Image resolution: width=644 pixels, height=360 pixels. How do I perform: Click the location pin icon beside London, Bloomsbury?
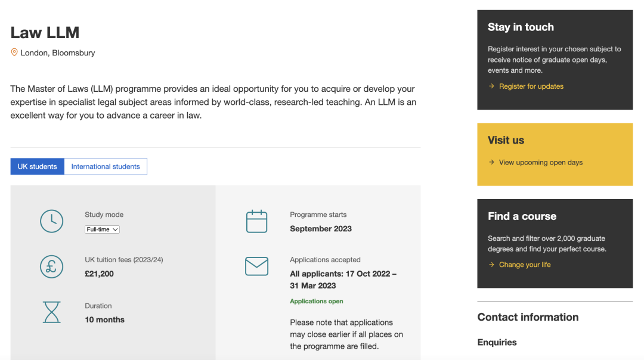[14, 52]
